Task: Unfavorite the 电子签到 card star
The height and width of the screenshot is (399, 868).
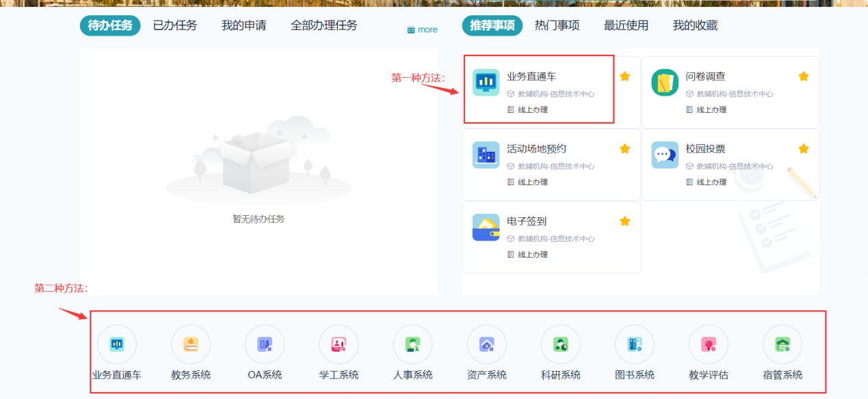Action: tap(624, 221)
